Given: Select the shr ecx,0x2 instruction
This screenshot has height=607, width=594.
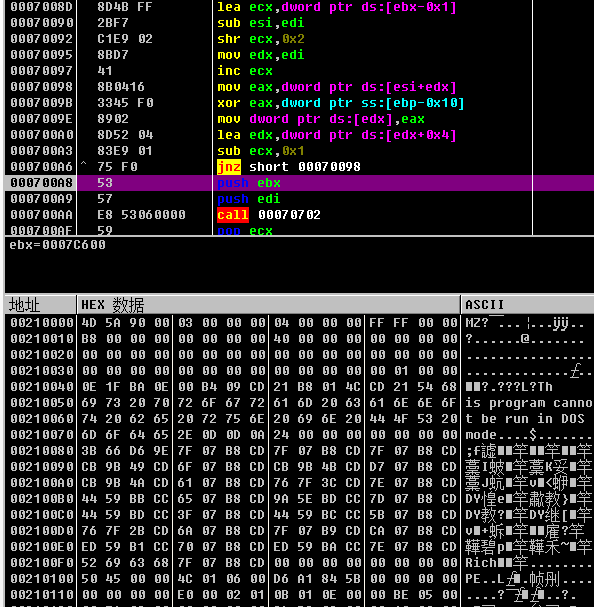Looking at the screenshot, I should pyautogui.click(x=261, y=39).
